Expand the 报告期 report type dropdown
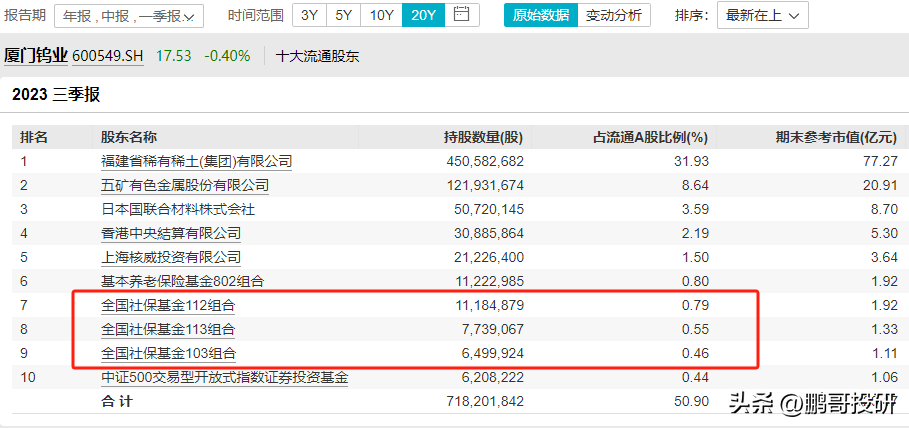 [x=128, y=16]
